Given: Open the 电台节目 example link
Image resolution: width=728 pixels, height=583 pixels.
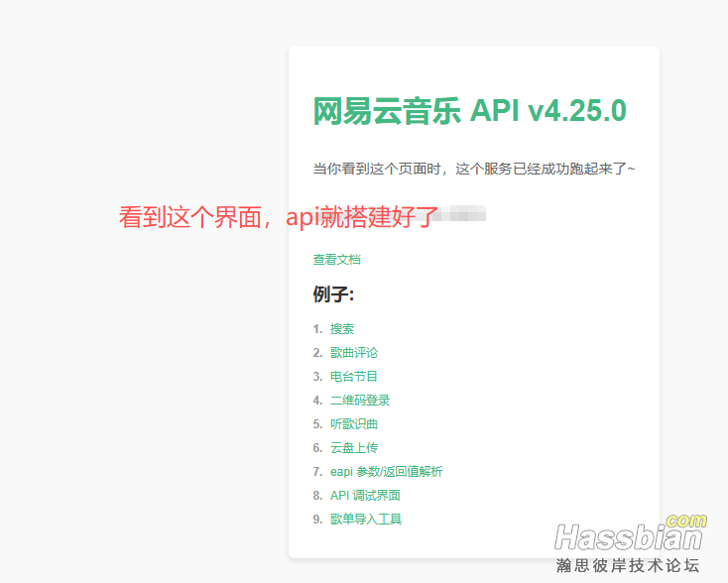Looking at the screenshot, I should (x=354, y=377).
